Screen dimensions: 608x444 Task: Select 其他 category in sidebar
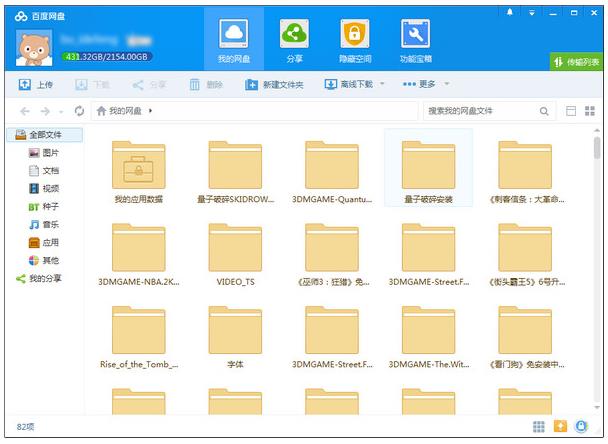pyautogui.click(x=44, y=261)
